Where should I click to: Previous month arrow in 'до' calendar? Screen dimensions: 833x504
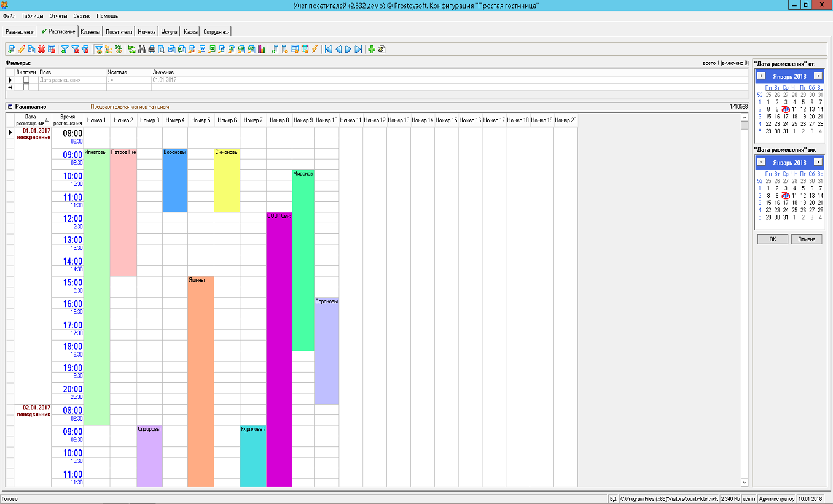pyautogui.click(x=761, y=162)
